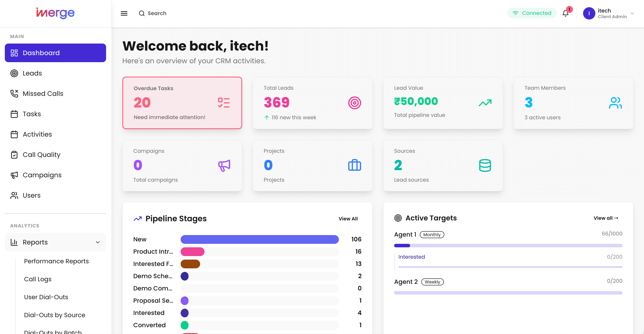Screen dimensions: 644x334
Task: Click the imerge logo
Action: [55, 13]
